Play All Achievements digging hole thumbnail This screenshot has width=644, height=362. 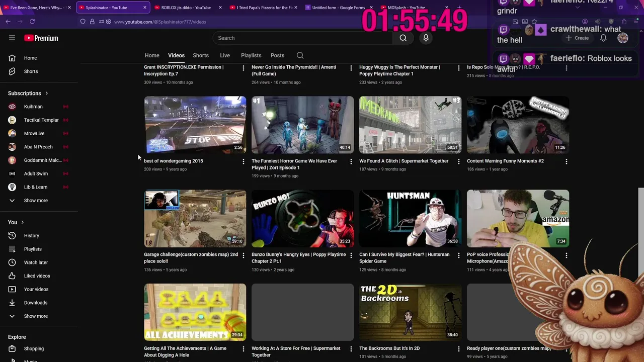[195, 312]
